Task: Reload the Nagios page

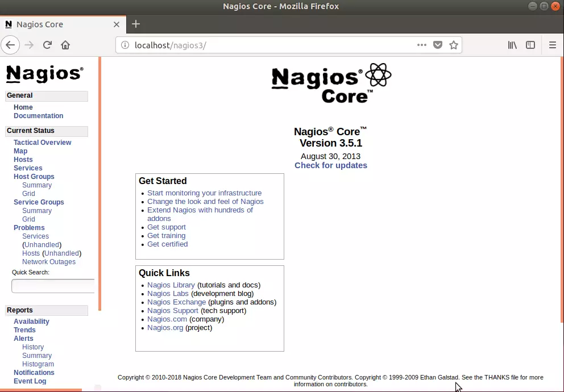Action: [48, 45]
